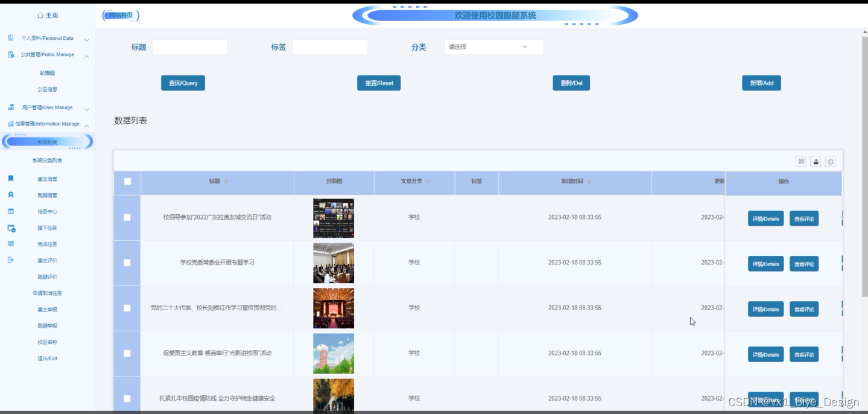Open 详情/Details for 校领导参加2022广东拉美友城 row
The image size is (868, 414).
[x=766, y=218]
